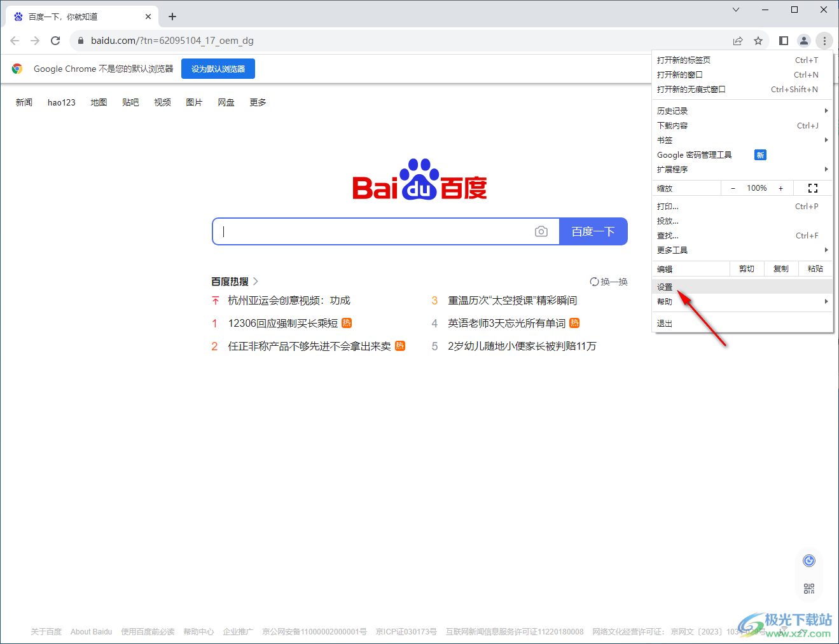
Task: Open hot search 12306回应强制买长乘短
Action: (283, 323)
